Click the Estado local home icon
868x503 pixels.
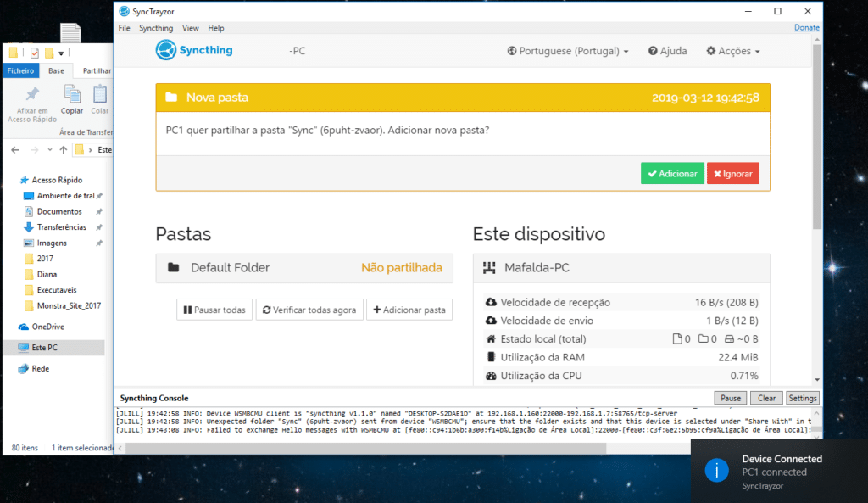[x=491, y=338]
